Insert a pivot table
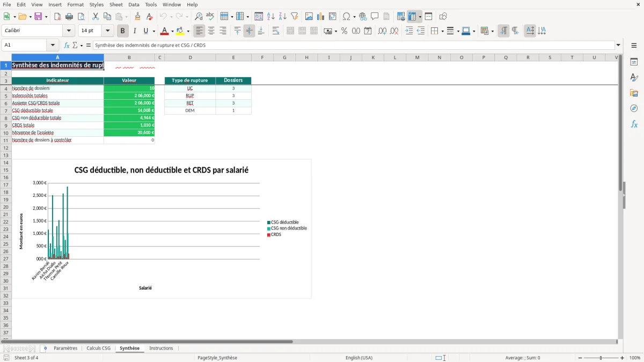This screenshot has width=644, height=362. click(333, 17)
